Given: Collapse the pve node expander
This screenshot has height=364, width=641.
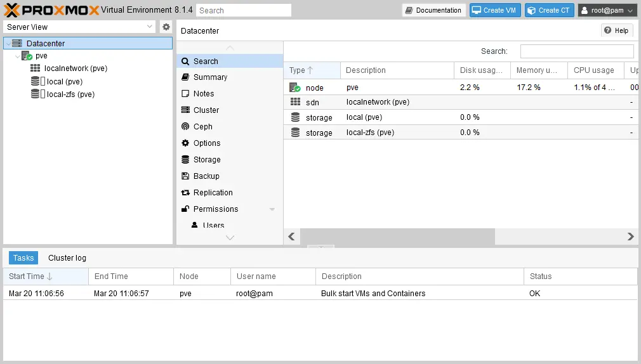Looking at the screenshot, I should pyautogui.click(x=18, y=56).
